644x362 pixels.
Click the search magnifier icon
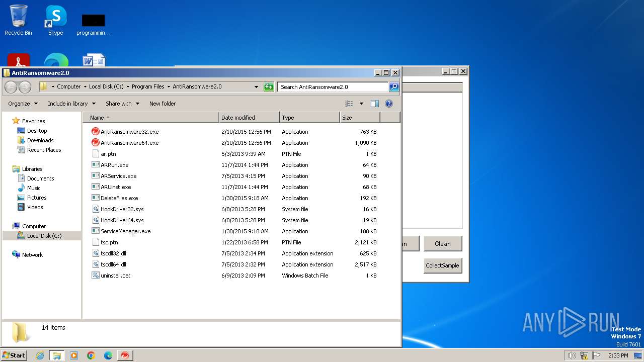click(x=394, y=87)
